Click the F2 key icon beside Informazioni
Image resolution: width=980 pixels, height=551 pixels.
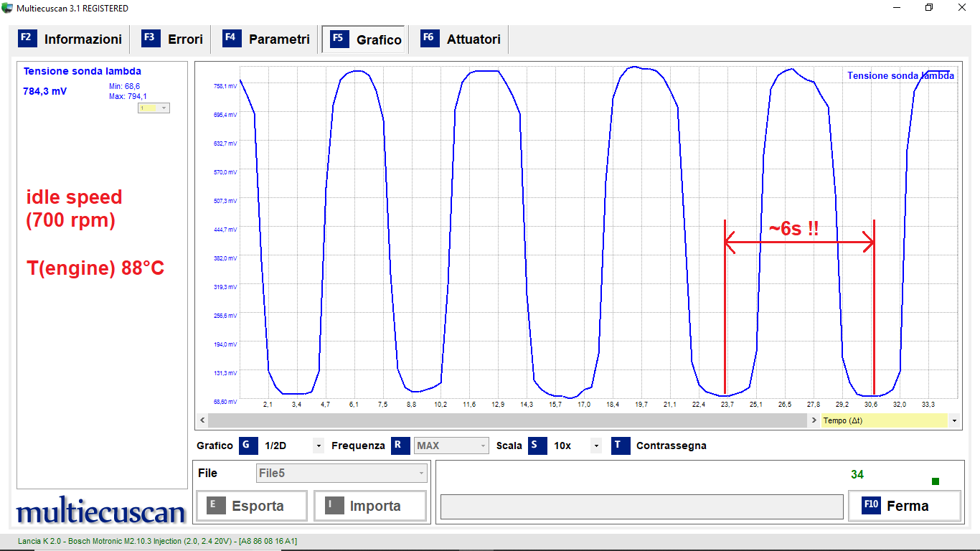[27, 39]
